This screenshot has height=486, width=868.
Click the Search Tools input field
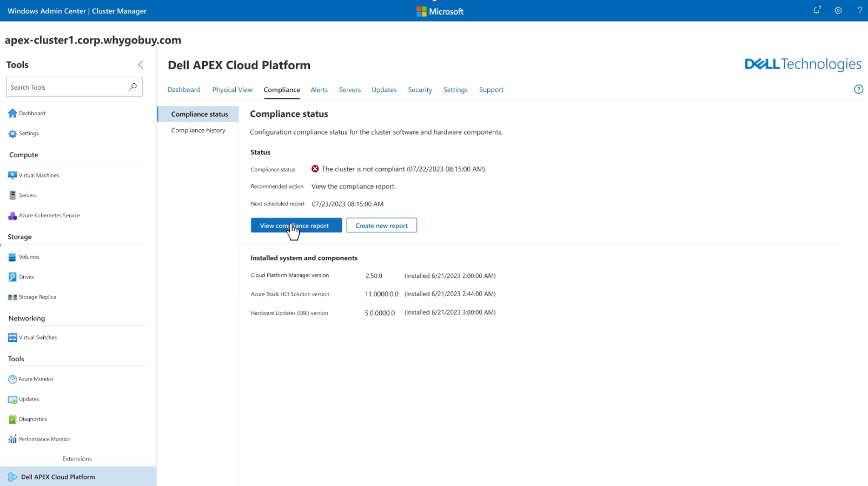[68, 87]
